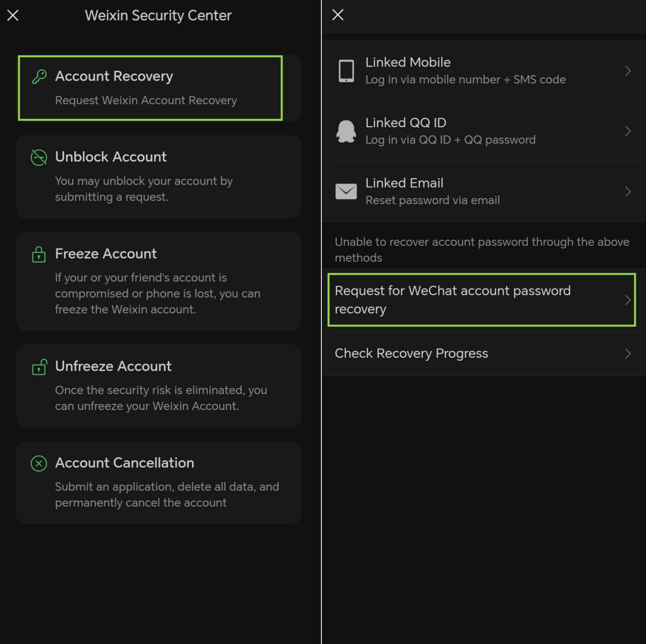Click the Linked Email envelope icon

pyautogui.click(x=346, y=191)
